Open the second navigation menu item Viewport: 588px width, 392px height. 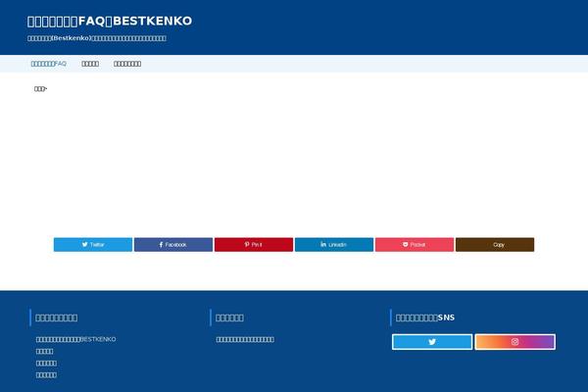(x=90, y=64)
